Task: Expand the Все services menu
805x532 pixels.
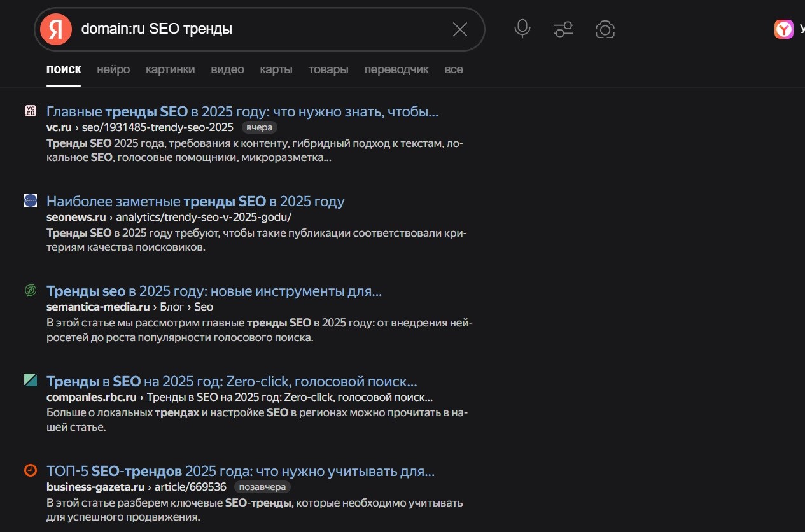Action: pyautogui.click(x=454, y=69)
